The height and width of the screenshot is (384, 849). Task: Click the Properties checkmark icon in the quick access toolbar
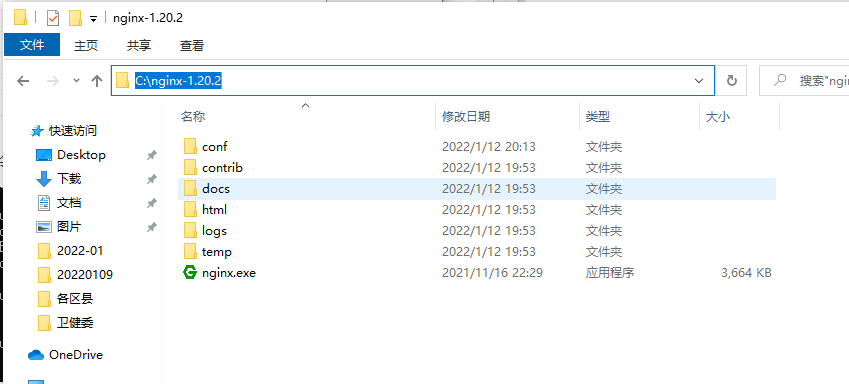point(53,18)
